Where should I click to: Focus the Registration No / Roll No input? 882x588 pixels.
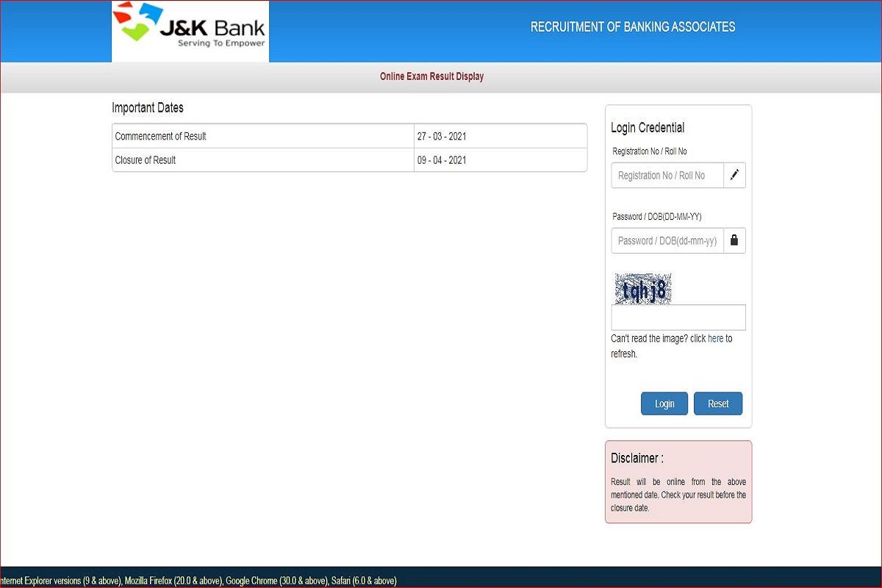click(667, 176)
